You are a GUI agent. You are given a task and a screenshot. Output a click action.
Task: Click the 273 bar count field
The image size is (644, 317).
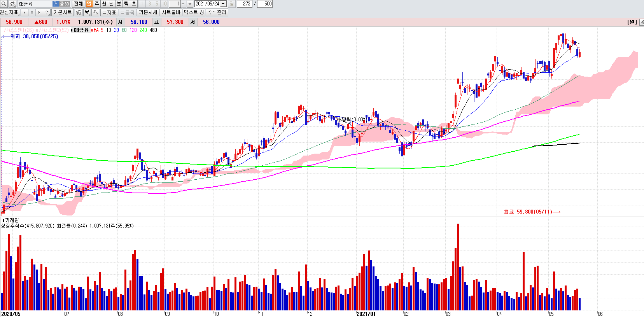244,4
